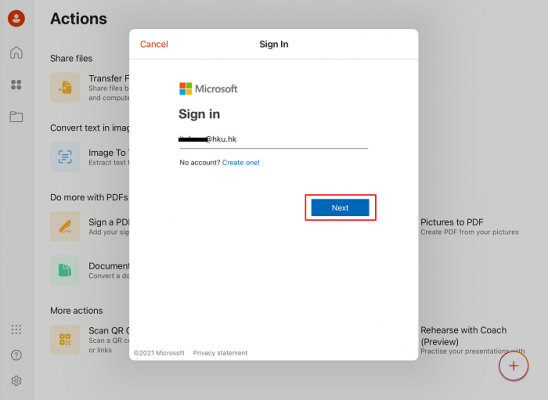
Task: Select the Image To Text action icon
Action: [65, 157]
